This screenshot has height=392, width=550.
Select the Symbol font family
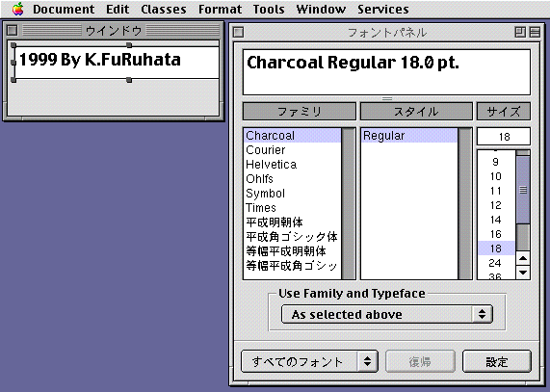292,194
